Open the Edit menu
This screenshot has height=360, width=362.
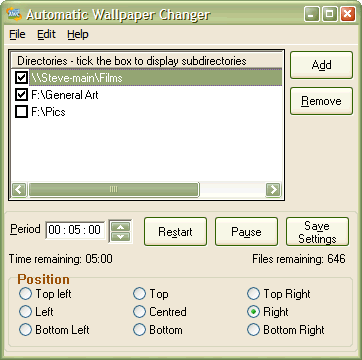click(x=46, y=34)
